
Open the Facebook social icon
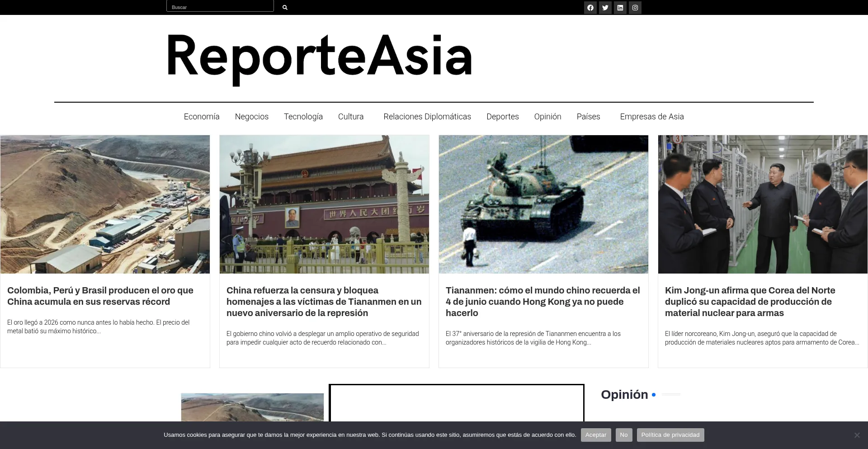pos(590,8)
